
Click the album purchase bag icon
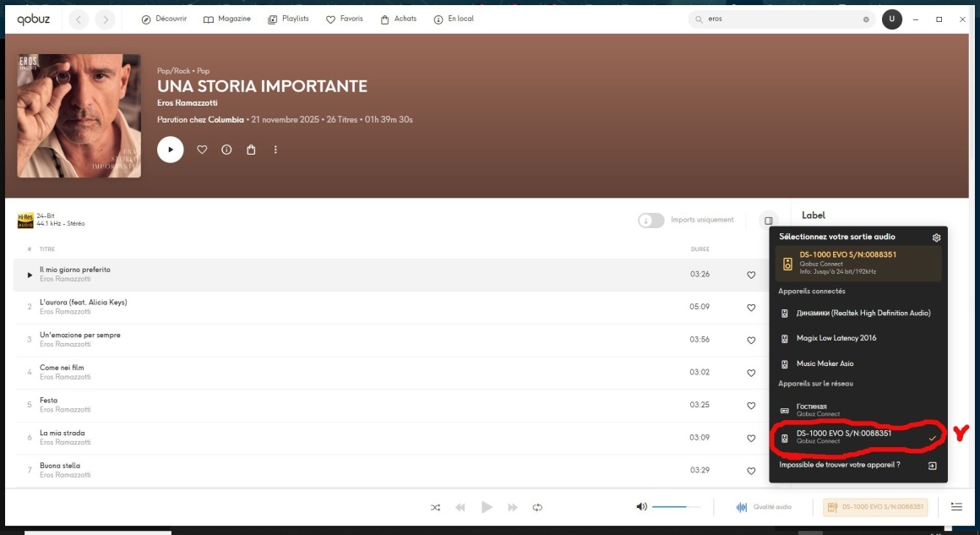pyautogui.click(x=251, y=150)
